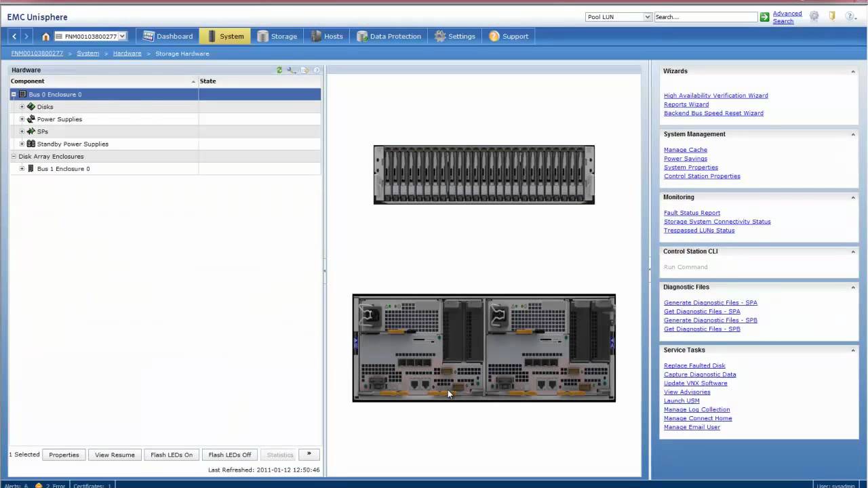Open the Replace Faulted Disk task

tap(694, 366)
